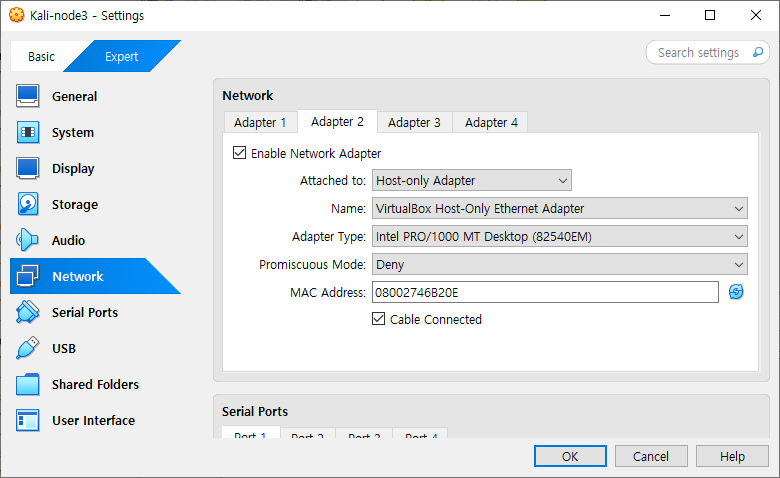
Task: Switch to Adapter 4 tab
Action: coord(491,122)
